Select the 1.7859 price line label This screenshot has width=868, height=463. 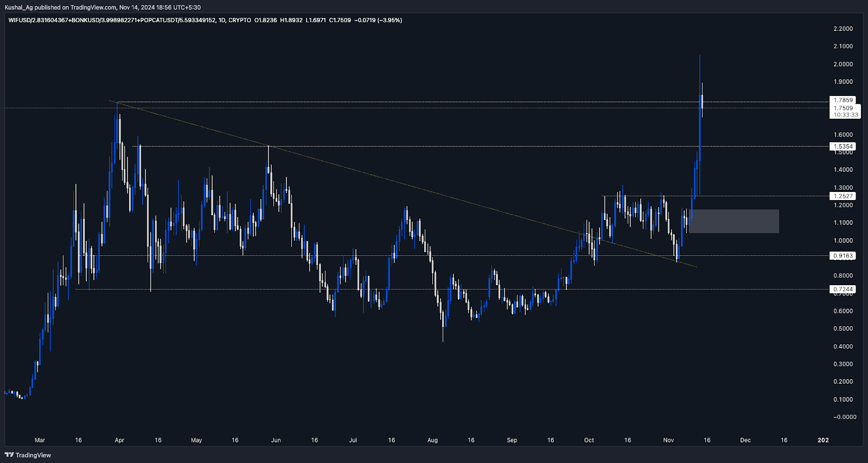(844, 100)
